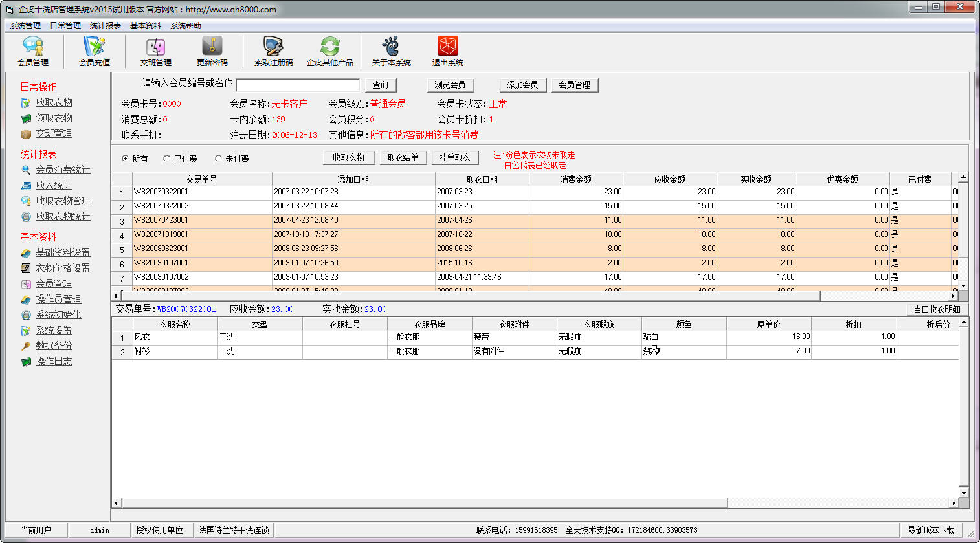The width and height of the screenshot is (980, 543).
Task: Click icon beside 基础资料设置
Action: [x=26, y=253]
